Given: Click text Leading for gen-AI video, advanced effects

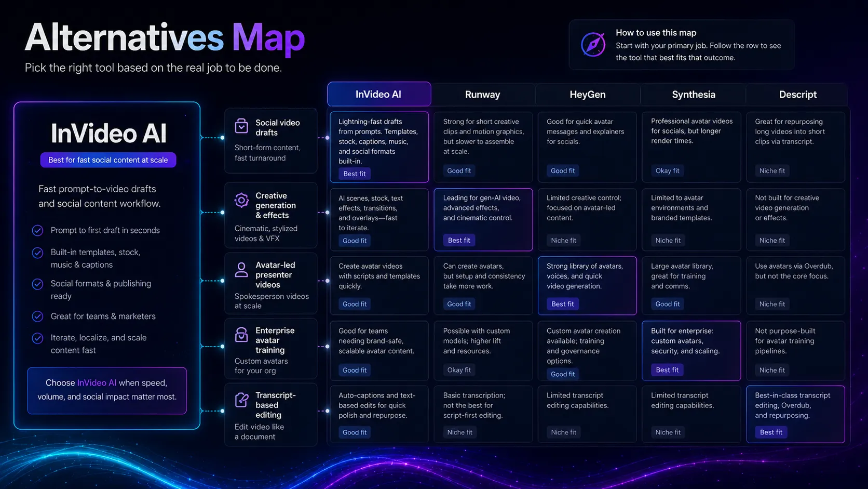Looking at the screenshot, I should (x=482, y=208).
